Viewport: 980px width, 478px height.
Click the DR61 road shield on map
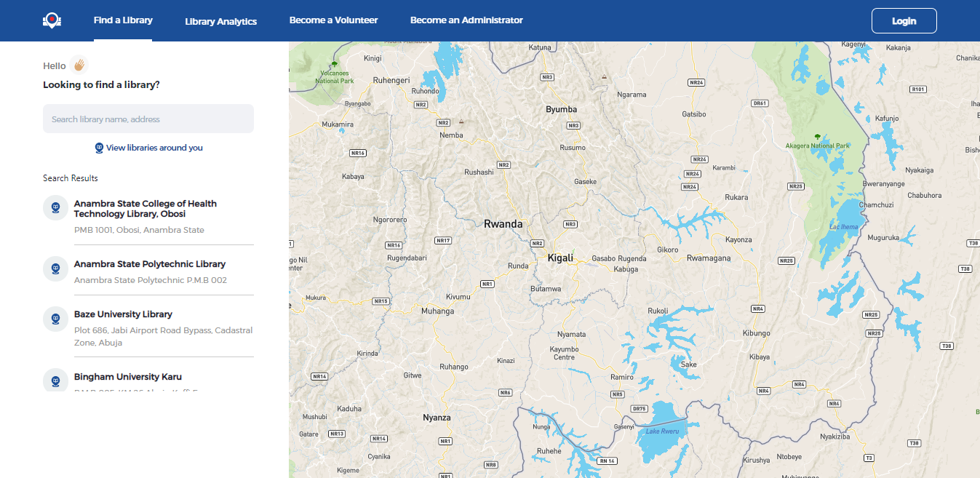tap(760, 103)
